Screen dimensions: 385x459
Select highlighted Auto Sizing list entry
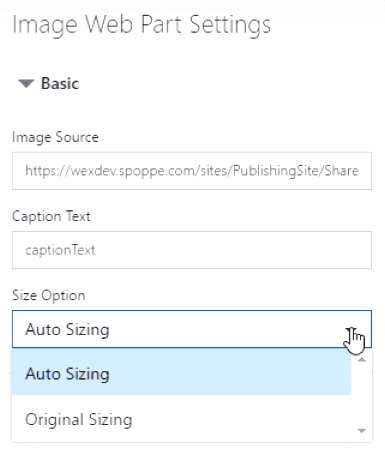coord(181,373)
